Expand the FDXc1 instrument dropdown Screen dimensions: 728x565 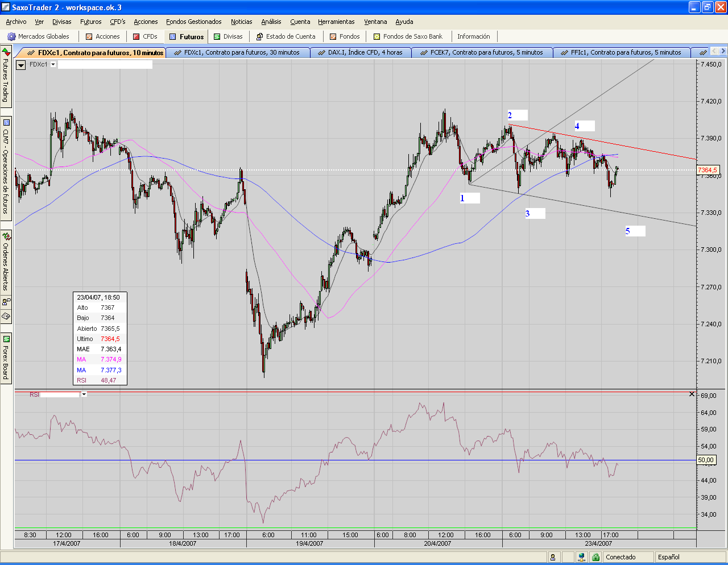[x=53, y=64]
